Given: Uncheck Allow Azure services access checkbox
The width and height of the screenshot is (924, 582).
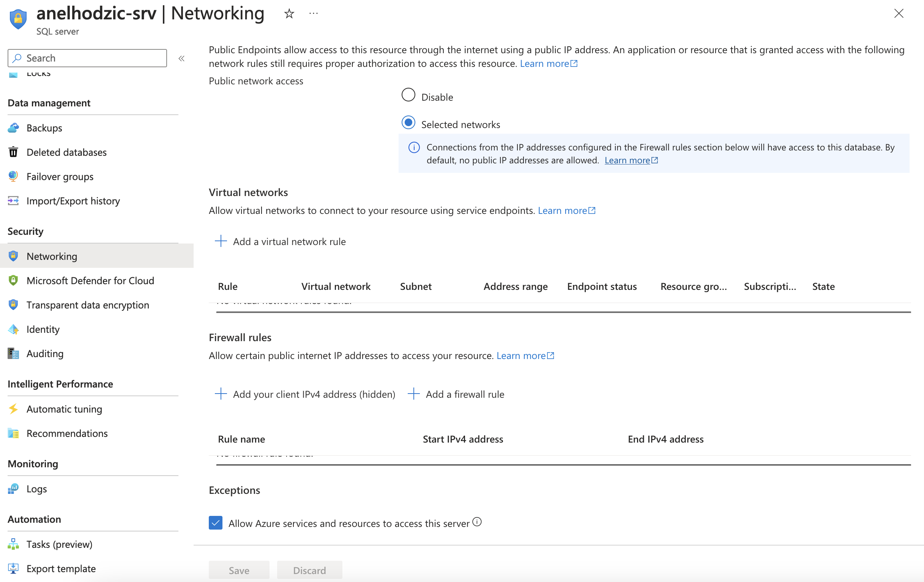Looking at the screenshot, I should coord(216,522).
